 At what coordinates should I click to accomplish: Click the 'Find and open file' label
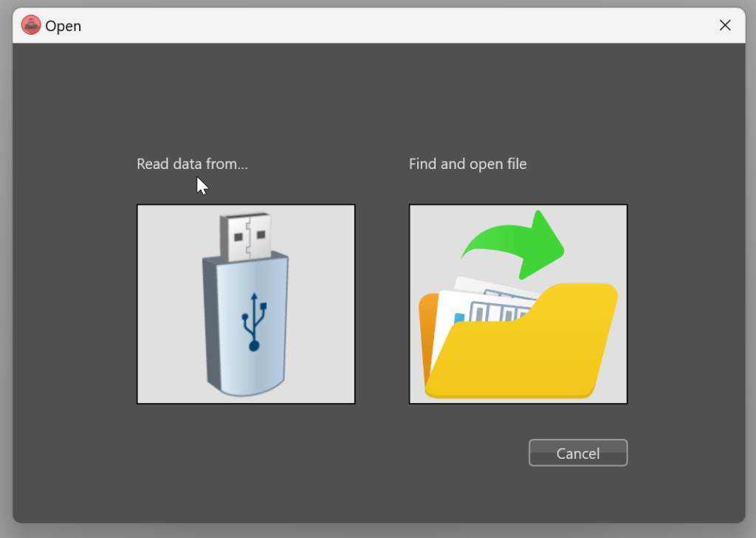pyautogui.click(x=467, y=164)
